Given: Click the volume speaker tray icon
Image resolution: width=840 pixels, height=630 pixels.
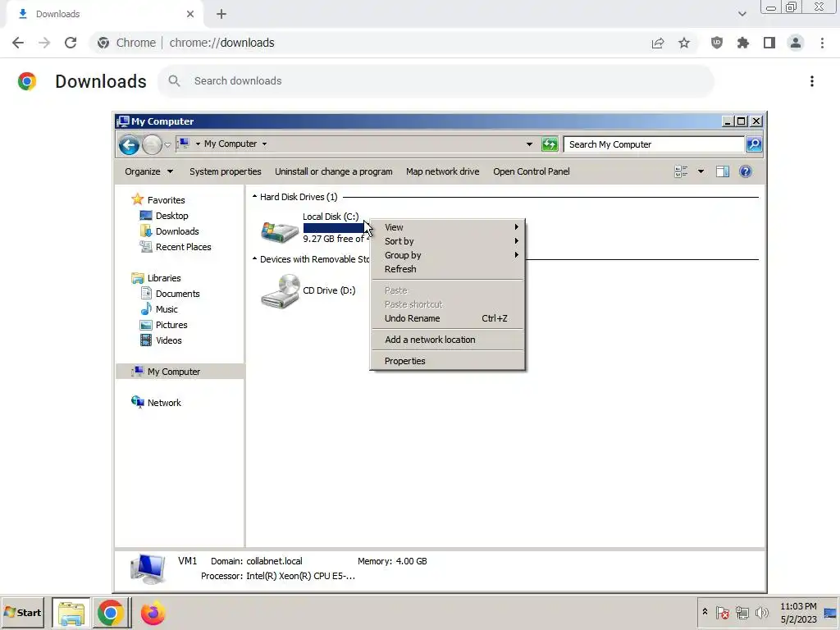Looking at the screenshot, I should click(x=761, y=612).
